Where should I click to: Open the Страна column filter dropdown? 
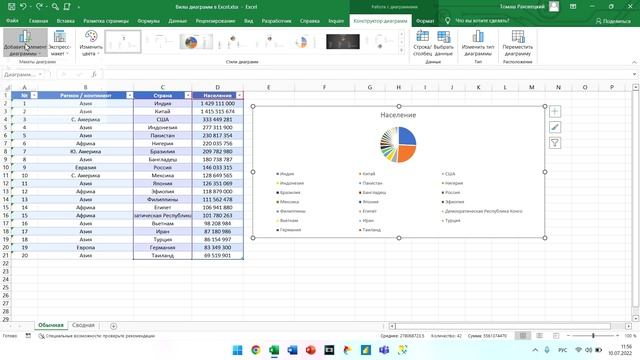[188, 96]
